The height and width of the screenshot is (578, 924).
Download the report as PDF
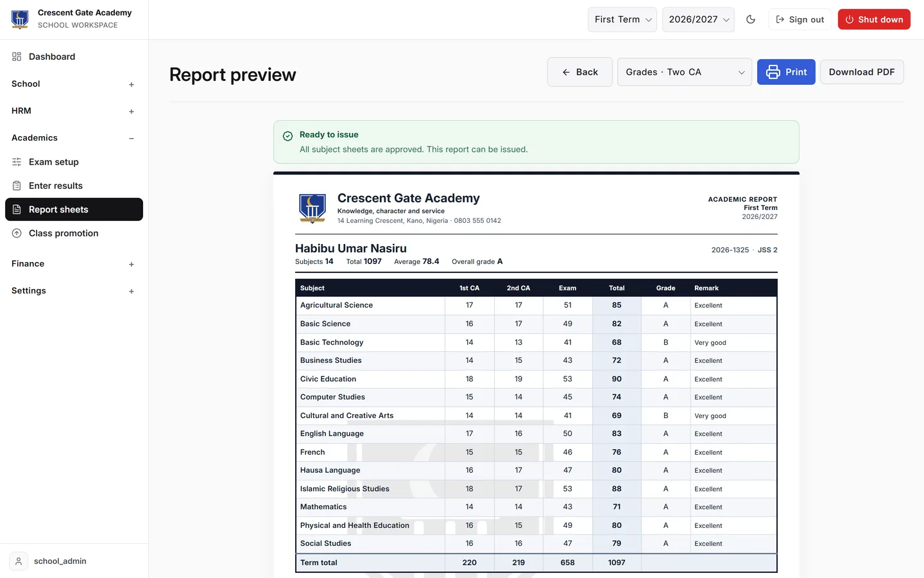862,72
